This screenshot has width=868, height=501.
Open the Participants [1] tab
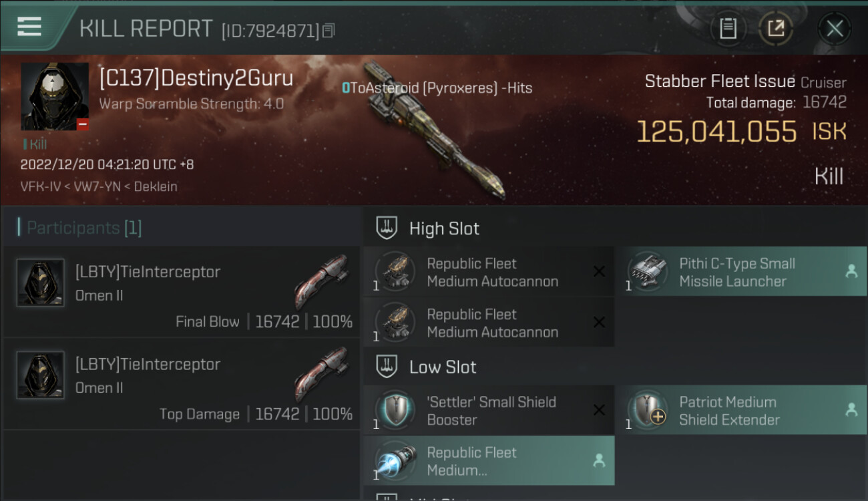[x=83, y=228]
